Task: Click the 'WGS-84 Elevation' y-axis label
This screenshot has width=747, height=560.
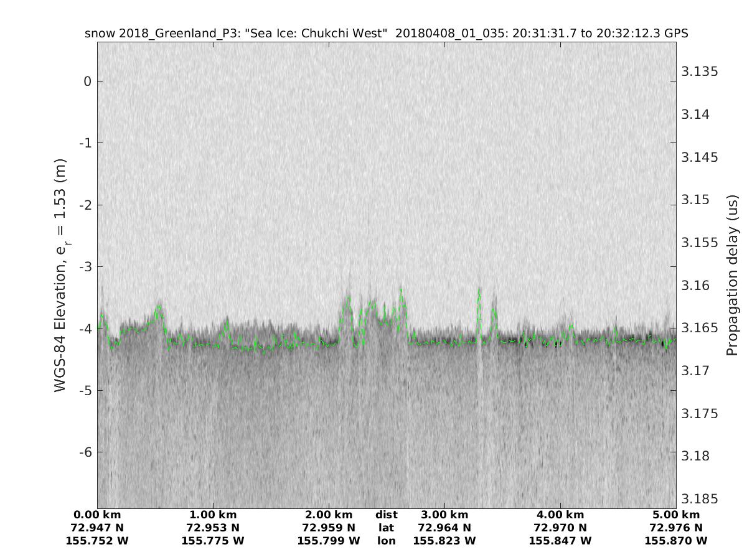Action: [60, 274]
